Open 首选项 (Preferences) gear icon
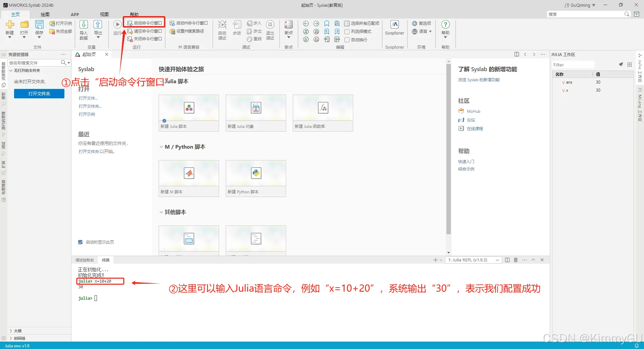 pyautogui.click(x=415, y=23)
